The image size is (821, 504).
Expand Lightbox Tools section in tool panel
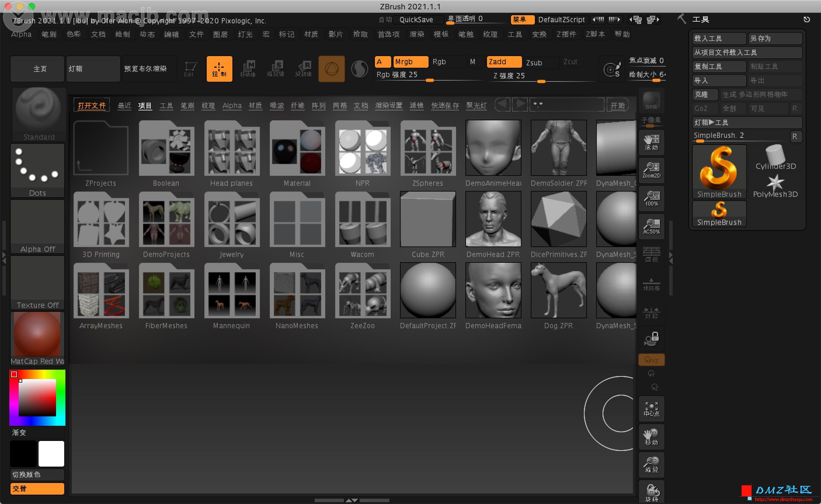(747, 123)
